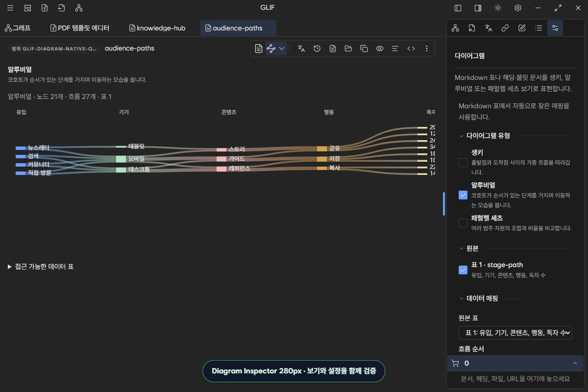
Task: Toggle the 표 1 · stage-path source checkbox
Action: pos(463,270)
